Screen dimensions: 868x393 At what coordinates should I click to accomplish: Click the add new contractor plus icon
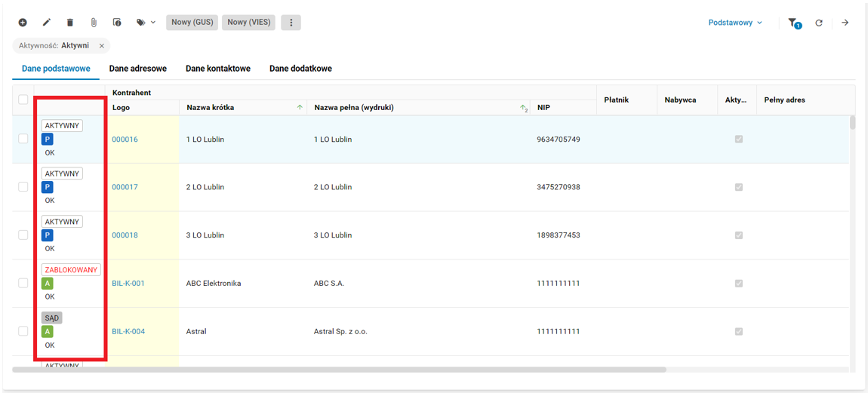tap(23, 23)
